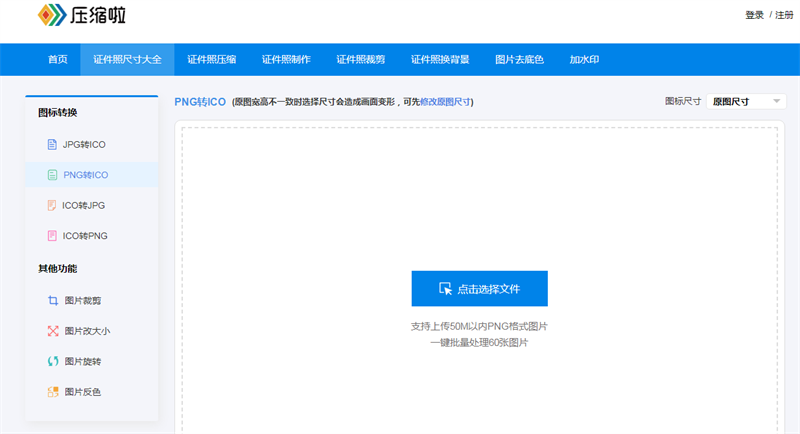800x434 pixels.
Task: Click the 注册 link
Action: pyautogui.click(x=784, y=15)
